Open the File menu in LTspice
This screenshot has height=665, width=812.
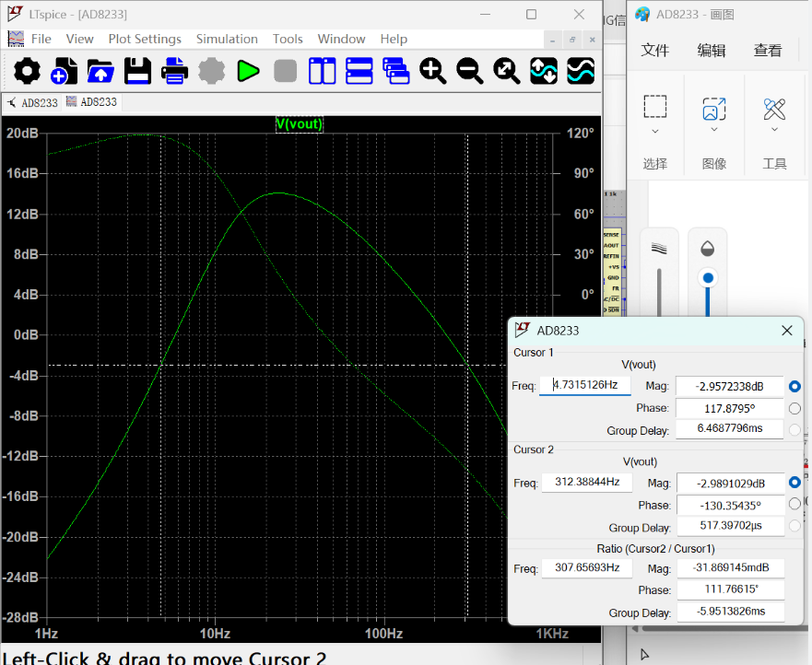coord(41,39)
